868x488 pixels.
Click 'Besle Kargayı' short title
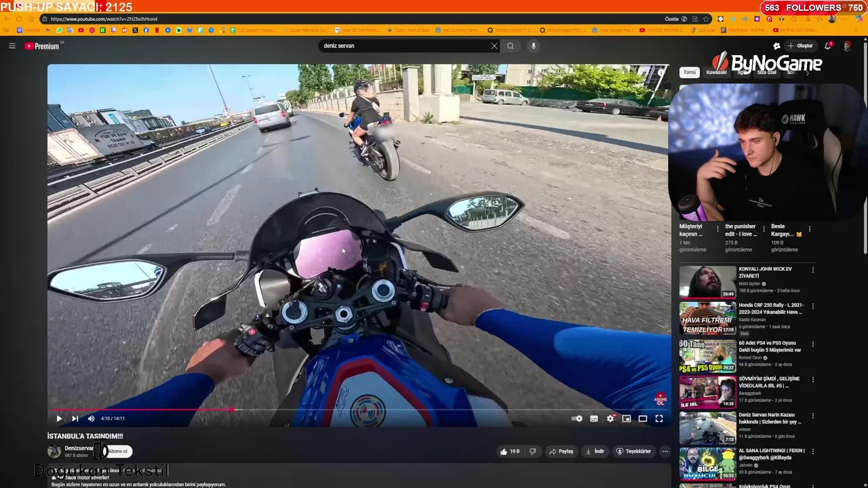click(787, 230)
